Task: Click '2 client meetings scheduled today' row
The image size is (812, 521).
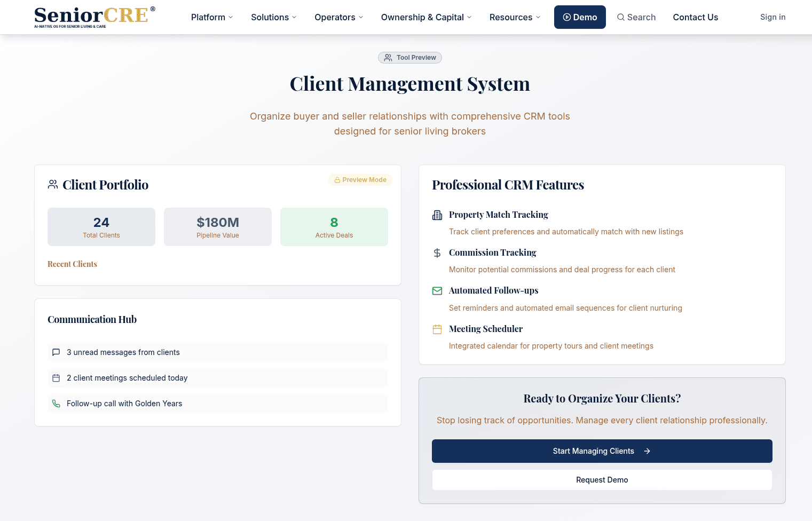Action: 218,378
